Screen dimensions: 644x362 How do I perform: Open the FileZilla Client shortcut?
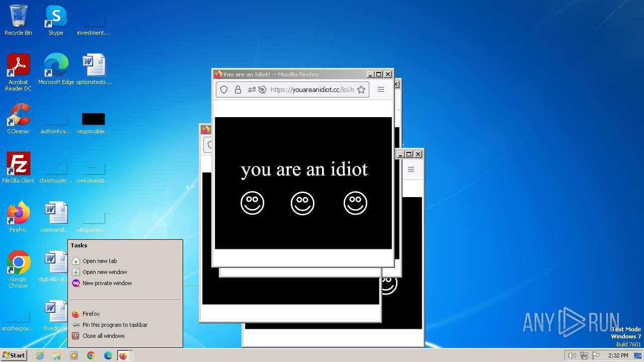pos(18,168)
